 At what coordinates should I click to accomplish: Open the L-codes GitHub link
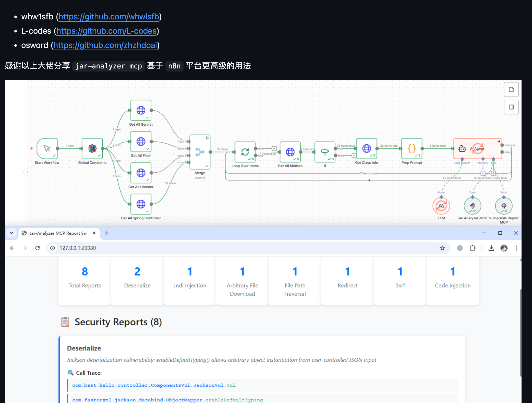106,31
